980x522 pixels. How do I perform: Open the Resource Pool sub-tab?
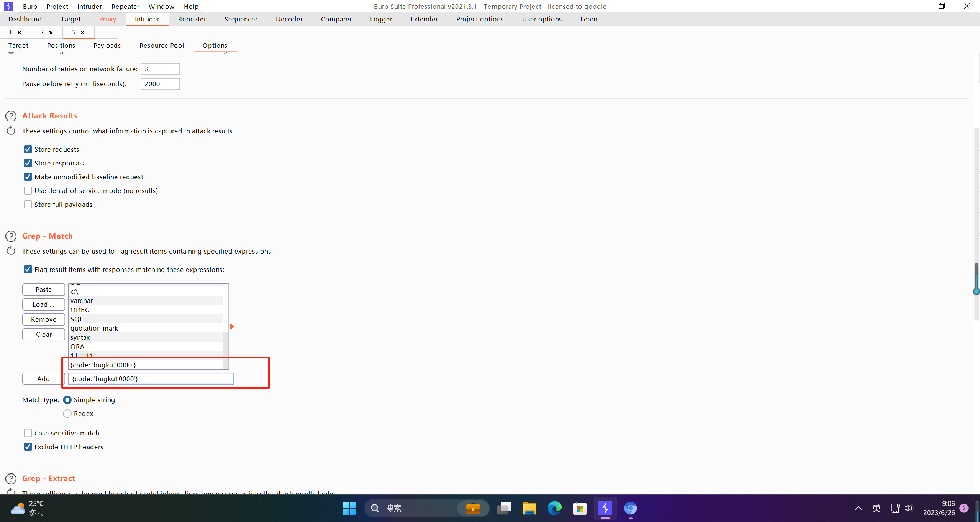[x=161, y=46]
